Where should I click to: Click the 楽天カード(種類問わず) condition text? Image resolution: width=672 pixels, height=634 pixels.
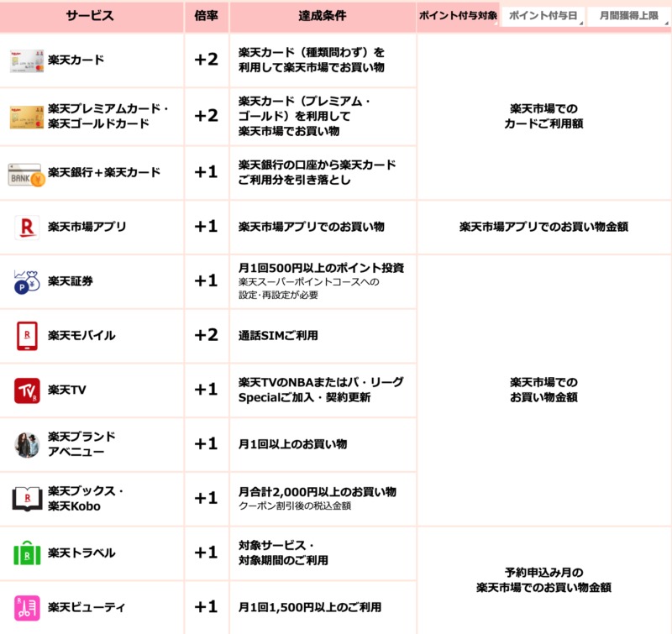click(312, 60)
